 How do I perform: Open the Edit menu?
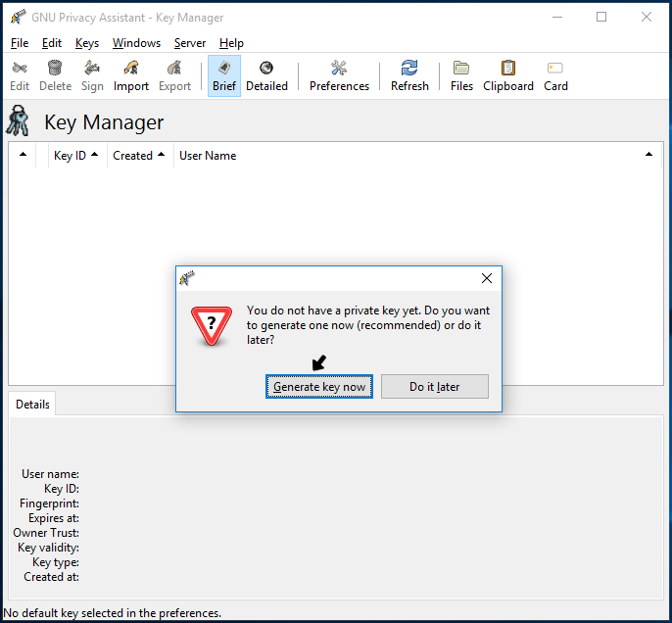click(x=51, y=43)
